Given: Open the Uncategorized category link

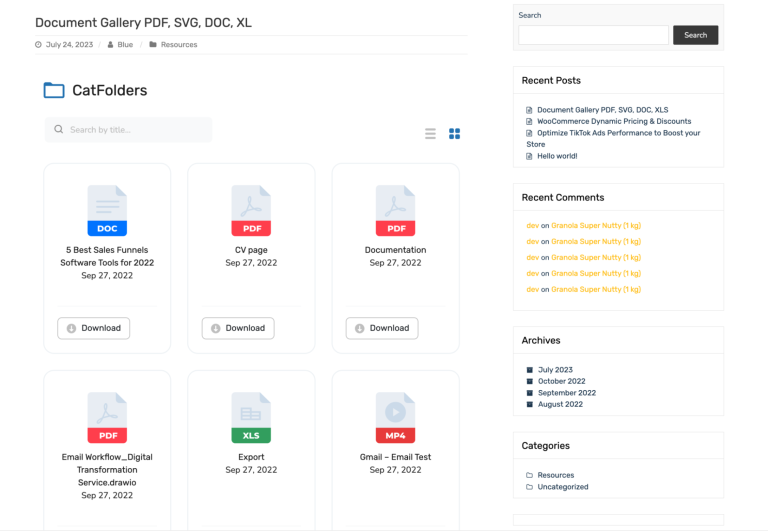Looking at the screenshot, I should (562, 487).
